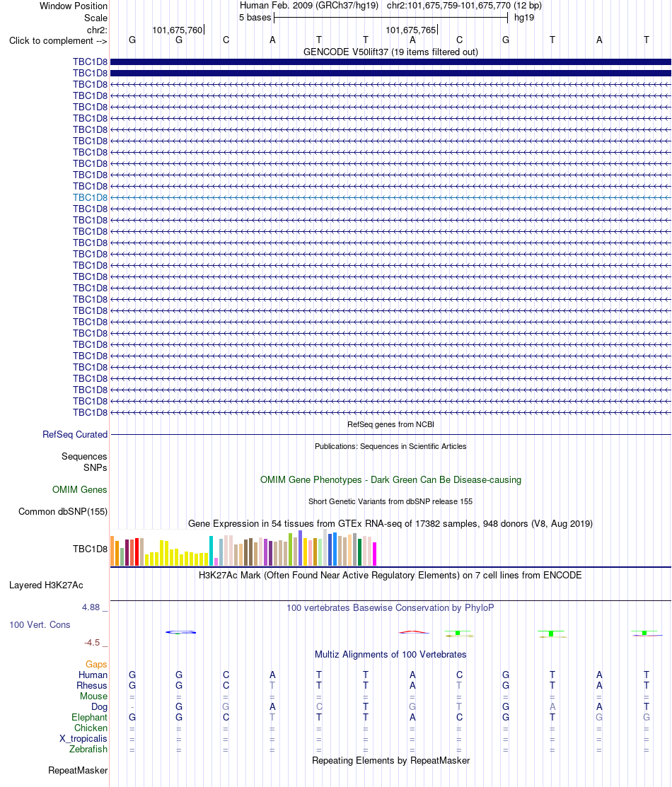Image resolution: width=672 pixels, height=787 pixels.
Task: Open 'Repeating Elements by RepeatMasker' title
Action: (390, 760)
